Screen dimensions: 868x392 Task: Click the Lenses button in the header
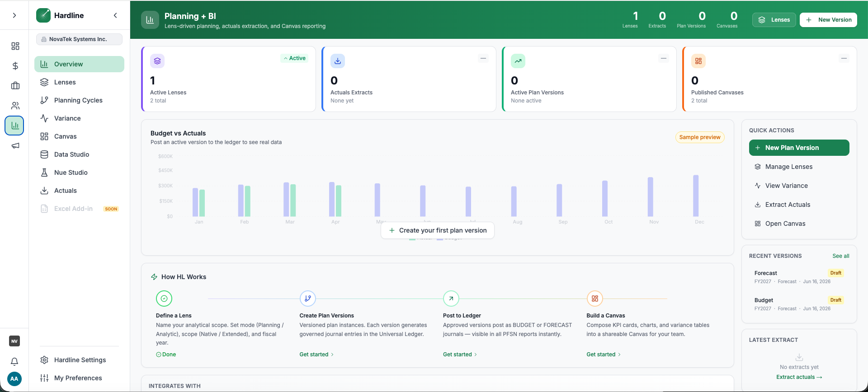774,20
